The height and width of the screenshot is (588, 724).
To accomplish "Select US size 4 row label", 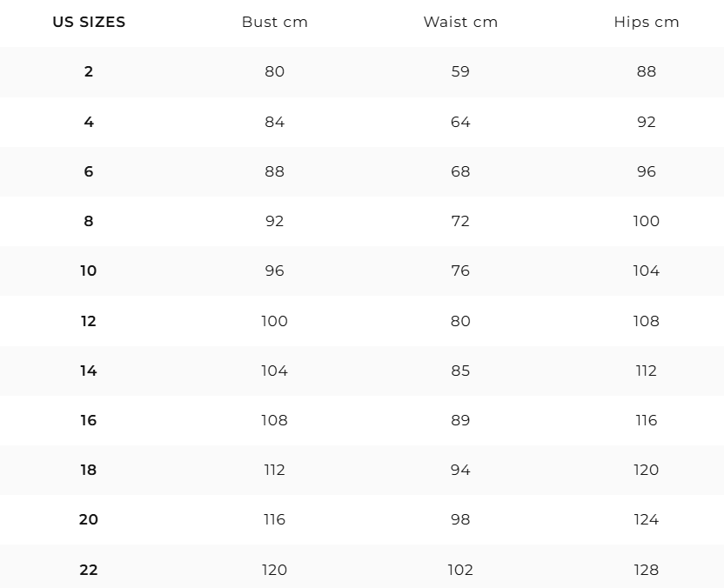I will pos(89,122).
